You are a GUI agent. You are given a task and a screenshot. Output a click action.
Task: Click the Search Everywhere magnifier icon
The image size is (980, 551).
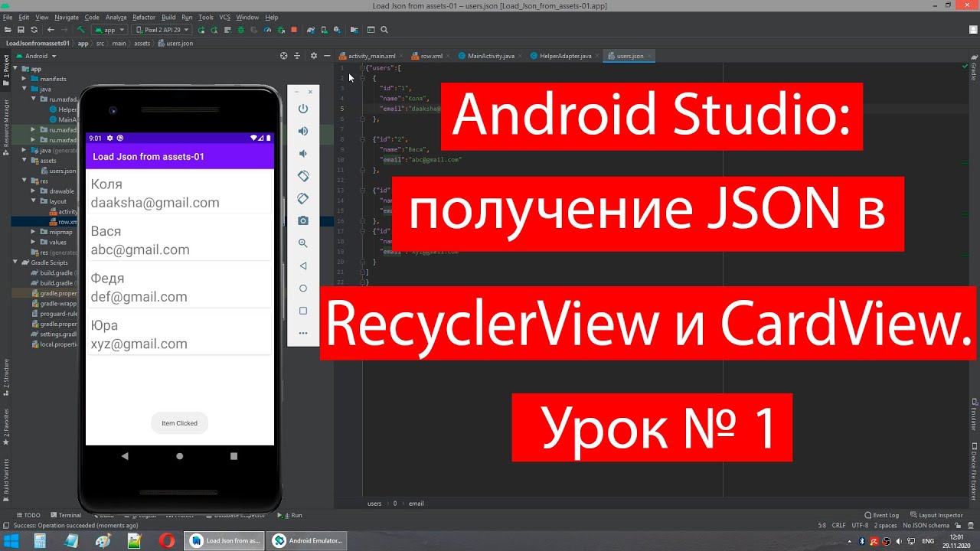click(384, 30)
